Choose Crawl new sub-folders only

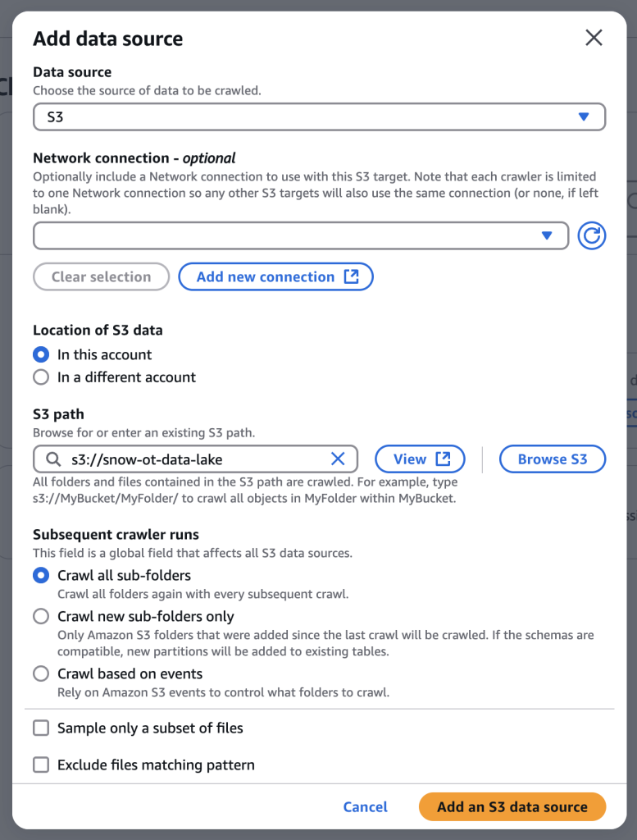click(41, 616)
